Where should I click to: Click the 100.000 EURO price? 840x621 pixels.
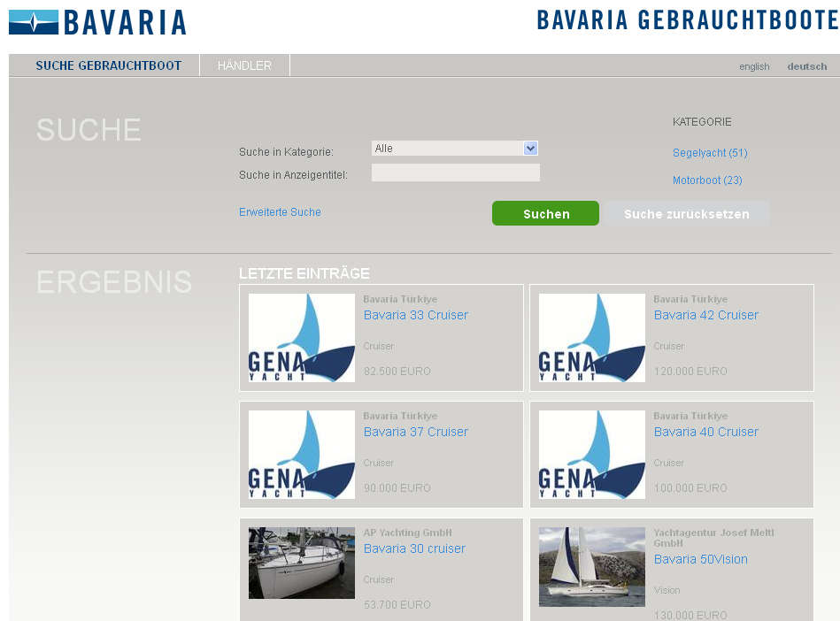click(x=690, y=487)
